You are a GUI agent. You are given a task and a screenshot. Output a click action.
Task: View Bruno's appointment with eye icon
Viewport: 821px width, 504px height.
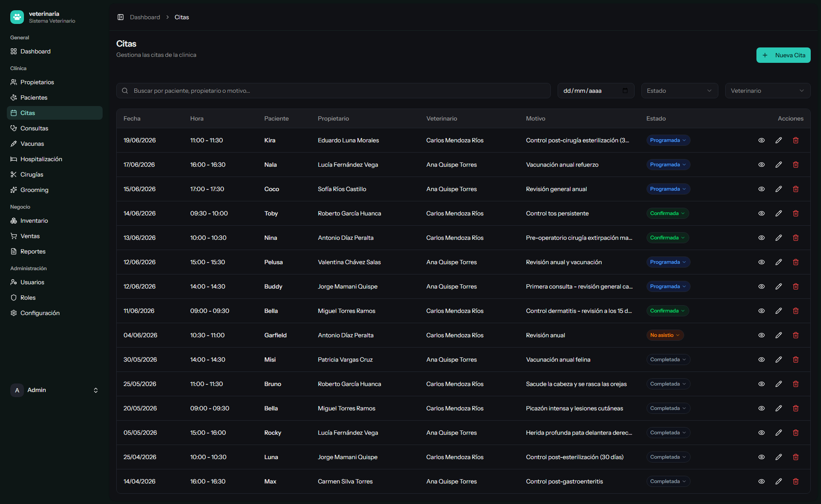pos(762,384)
